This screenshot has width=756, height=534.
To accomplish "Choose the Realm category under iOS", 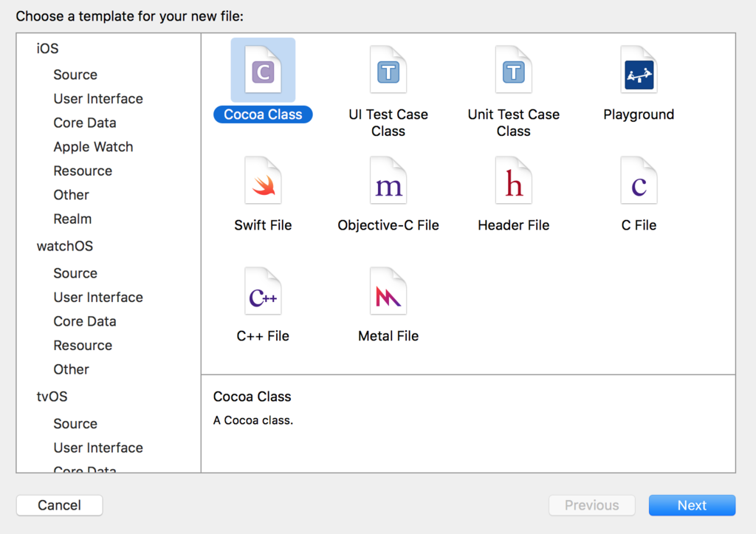I will [72, 219].
